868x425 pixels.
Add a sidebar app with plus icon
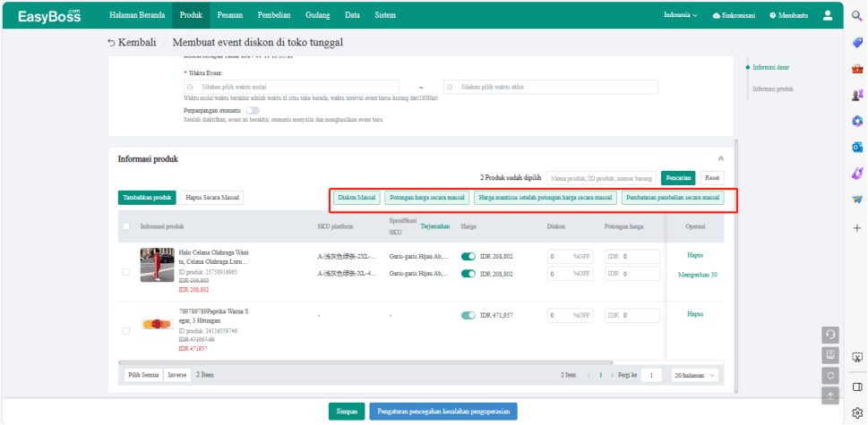(857, 227)
